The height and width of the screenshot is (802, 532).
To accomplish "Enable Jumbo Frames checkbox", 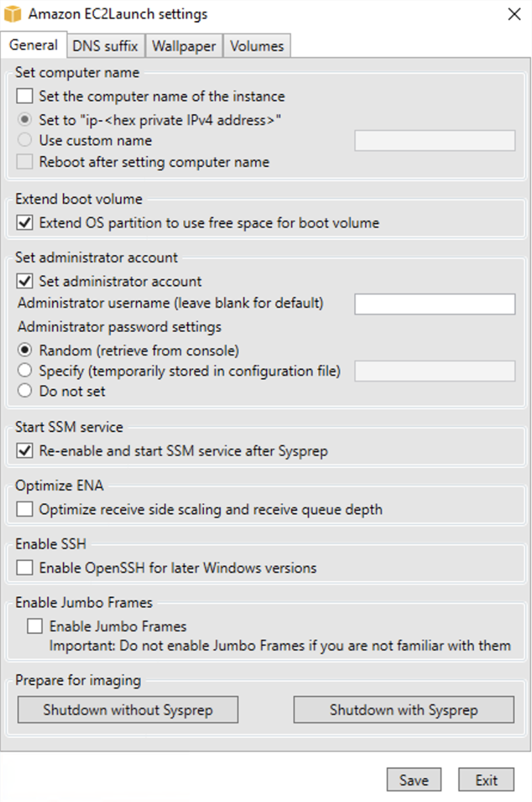I will (x=34, y=626).
